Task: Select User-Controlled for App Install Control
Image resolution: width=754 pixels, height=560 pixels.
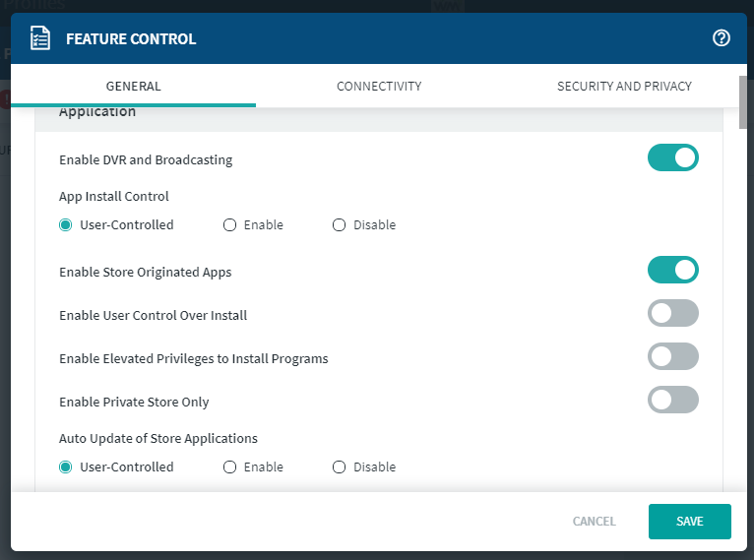Action: 66,225
